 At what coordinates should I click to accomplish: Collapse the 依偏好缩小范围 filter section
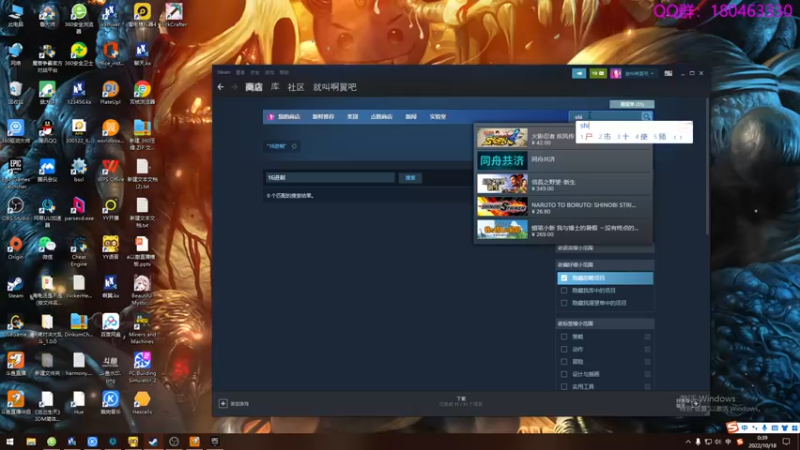pos(605,265)
